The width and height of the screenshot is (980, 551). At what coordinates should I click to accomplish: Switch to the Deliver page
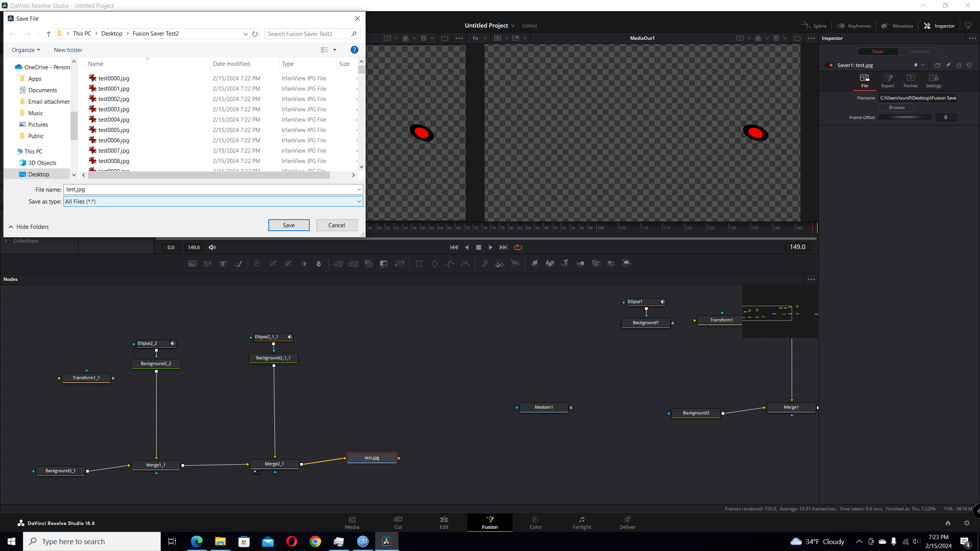627,523
